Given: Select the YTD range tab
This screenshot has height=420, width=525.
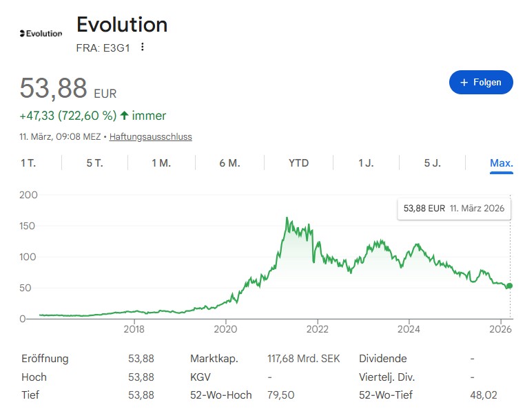Looking at the screenshot, I should 298,163.
